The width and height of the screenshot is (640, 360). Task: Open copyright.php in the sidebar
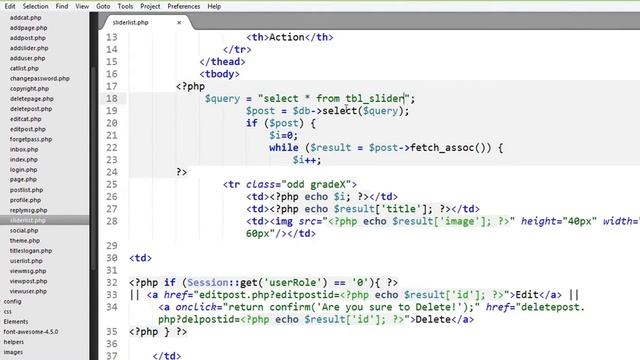[29, 89]
